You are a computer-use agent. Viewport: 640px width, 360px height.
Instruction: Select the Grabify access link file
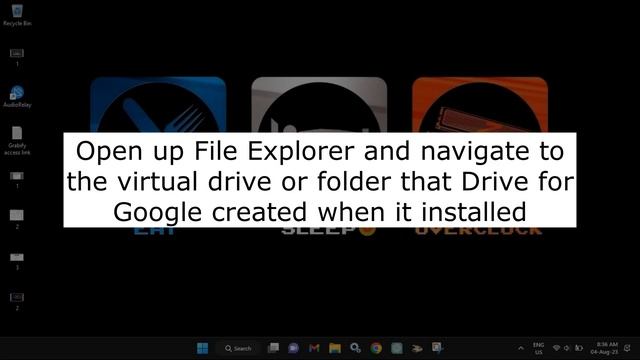pos(17,141)
